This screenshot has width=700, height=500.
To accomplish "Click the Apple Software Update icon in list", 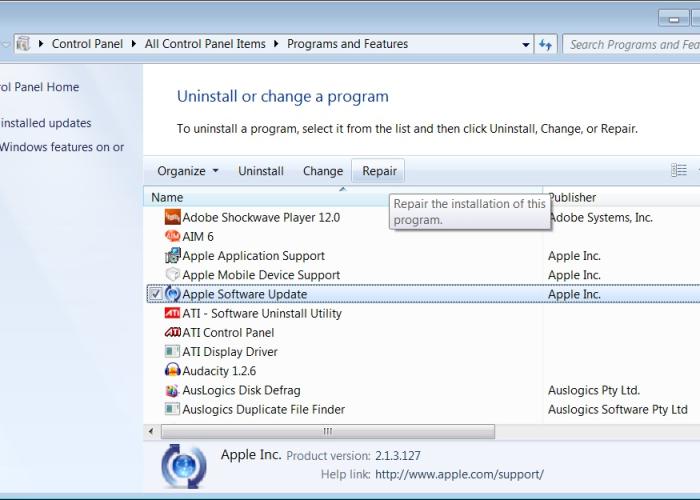I will [172, 294].
